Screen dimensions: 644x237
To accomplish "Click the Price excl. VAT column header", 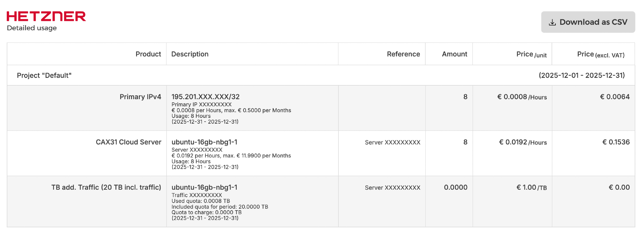I will [x=601, y=54].
